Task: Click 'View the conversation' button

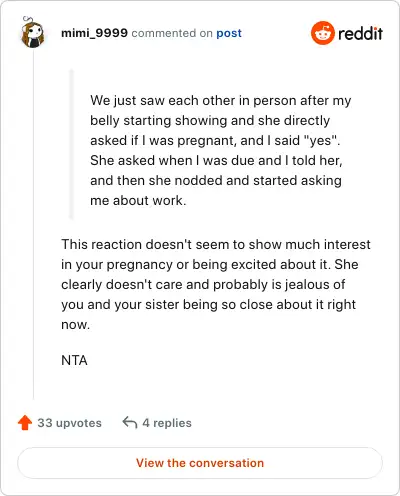Action: coord(200,463)
